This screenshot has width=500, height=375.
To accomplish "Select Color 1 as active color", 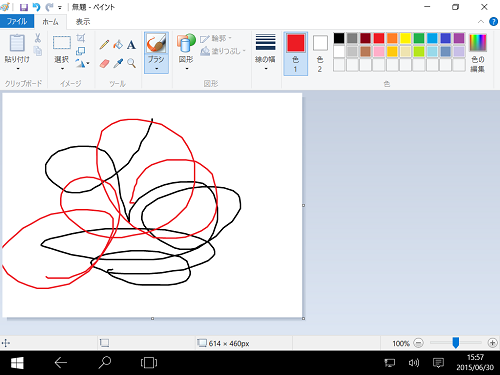I will [295, 54].
